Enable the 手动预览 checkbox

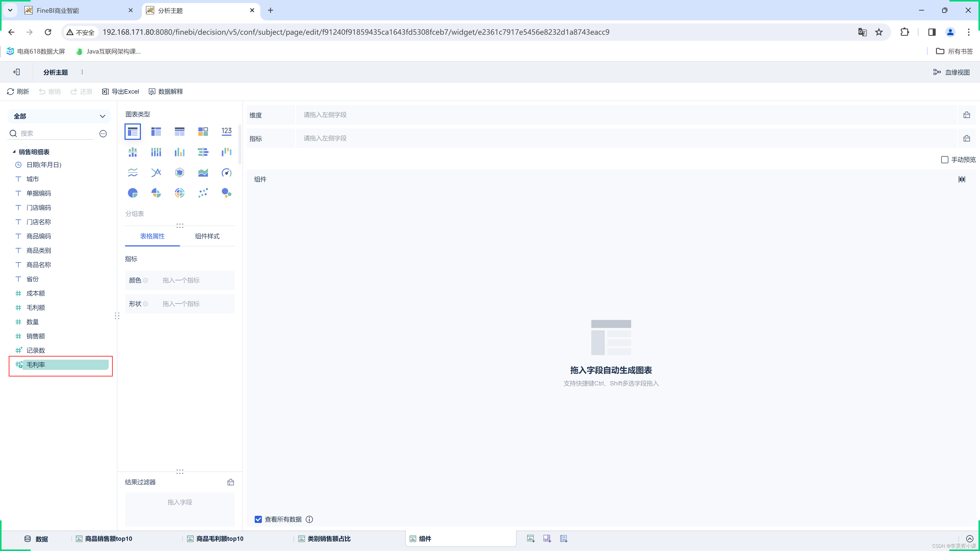tap(944, 160)
